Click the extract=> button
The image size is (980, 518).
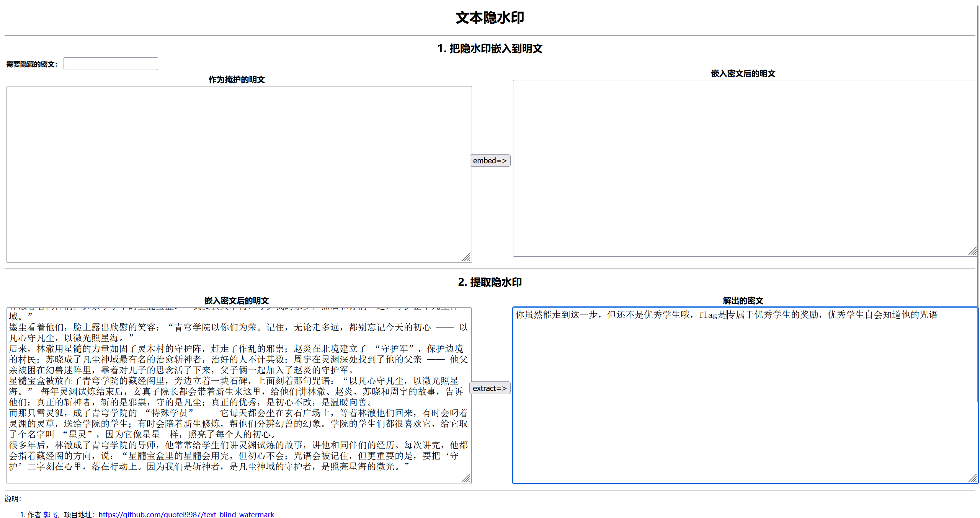coord(490,388)
